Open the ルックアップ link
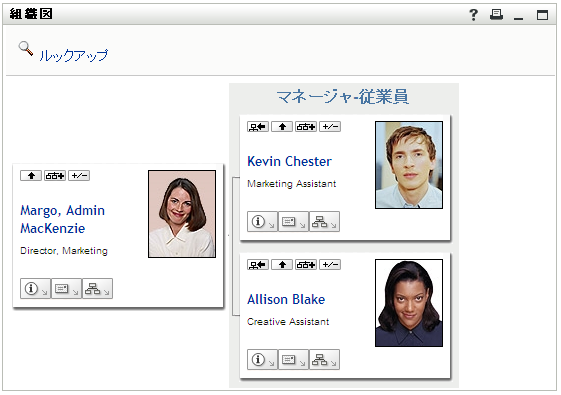 73,55
